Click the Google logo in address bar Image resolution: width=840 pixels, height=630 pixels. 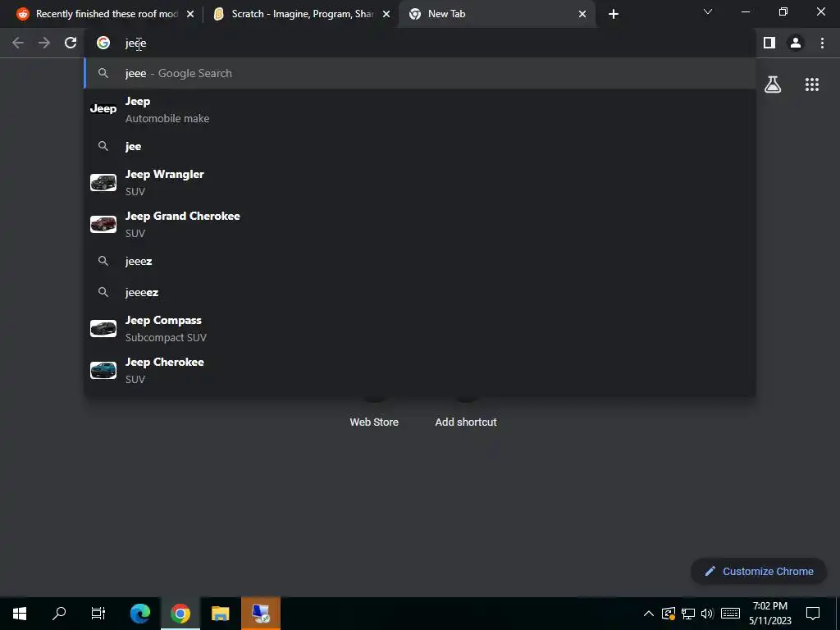coord(103,43)
